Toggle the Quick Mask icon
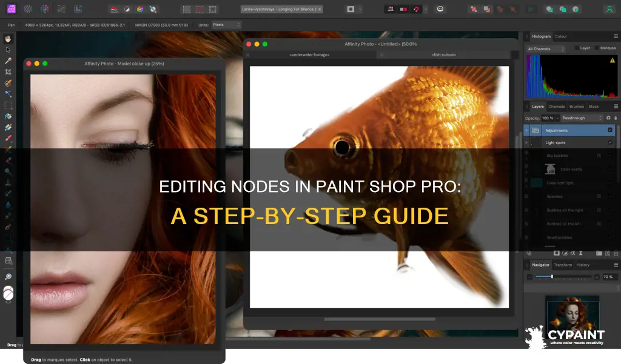This screenshot has height=364, width=621. tap(351, 9)
